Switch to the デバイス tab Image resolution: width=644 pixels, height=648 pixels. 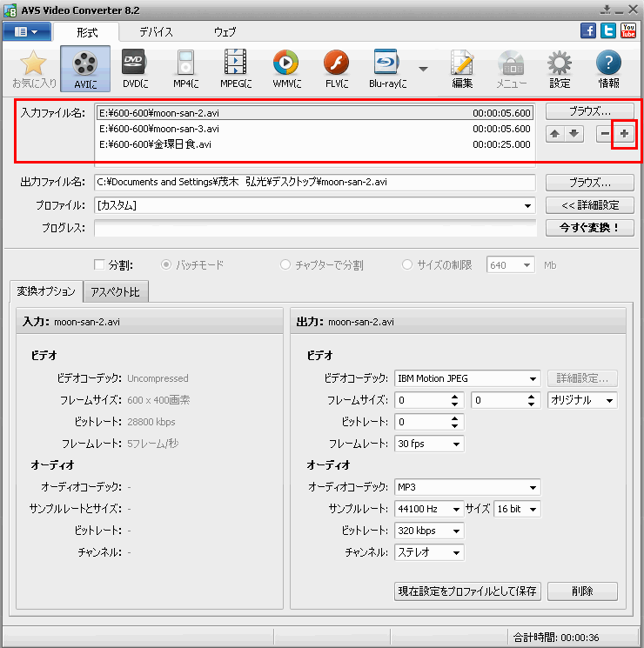coord(157,32)
